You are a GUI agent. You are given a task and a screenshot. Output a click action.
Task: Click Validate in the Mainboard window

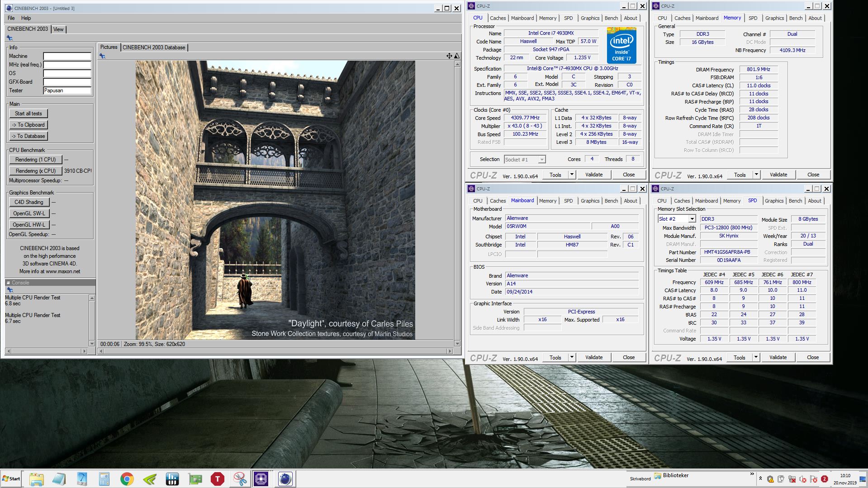pyautogui.click(x=593, y=357)
